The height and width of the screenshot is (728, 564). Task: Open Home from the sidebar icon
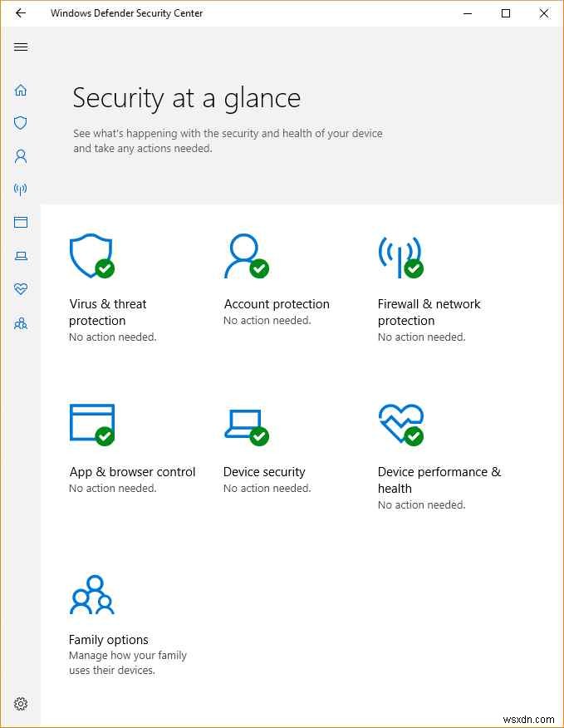(20, 90)
